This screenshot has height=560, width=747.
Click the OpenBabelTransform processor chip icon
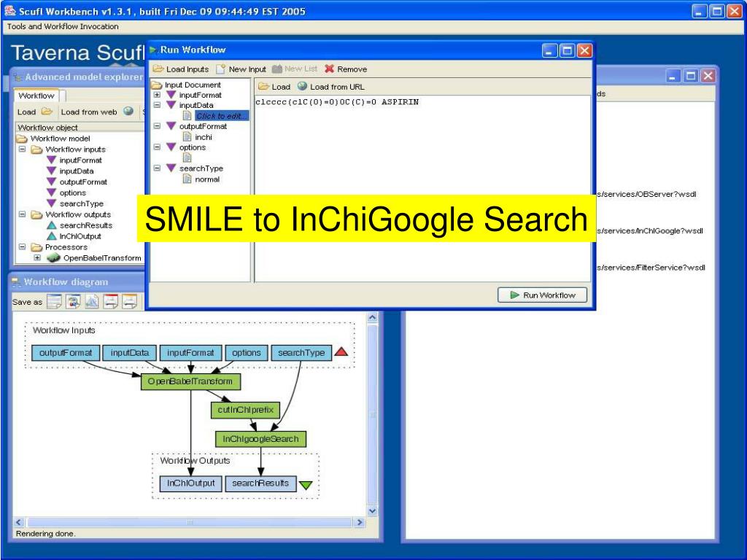pos(53,257)
